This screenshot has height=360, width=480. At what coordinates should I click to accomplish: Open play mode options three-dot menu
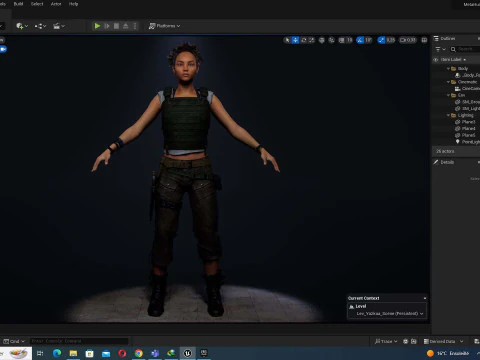point(135,26)
